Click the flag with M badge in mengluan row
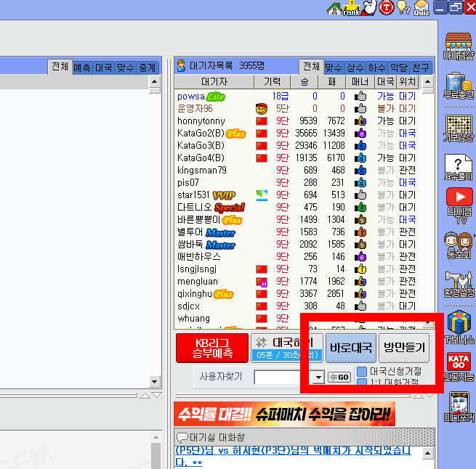This screenshot has height=469, width=476. tap(262, 282)
